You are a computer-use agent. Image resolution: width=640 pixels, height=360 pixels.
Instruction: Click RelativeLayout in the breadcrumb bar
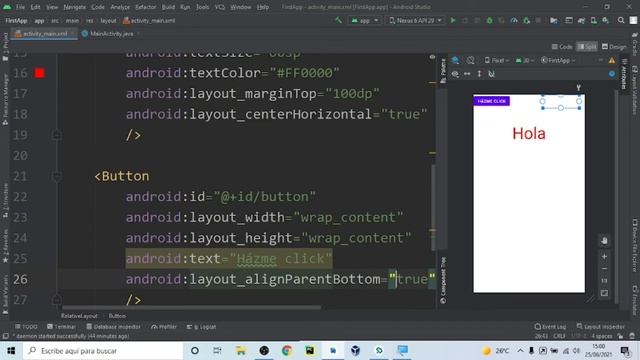click(79, 316)
